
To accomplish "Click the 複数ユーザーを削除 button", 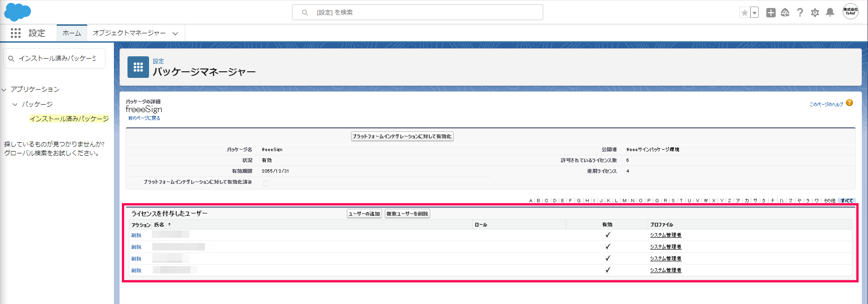I will point(407,214).
